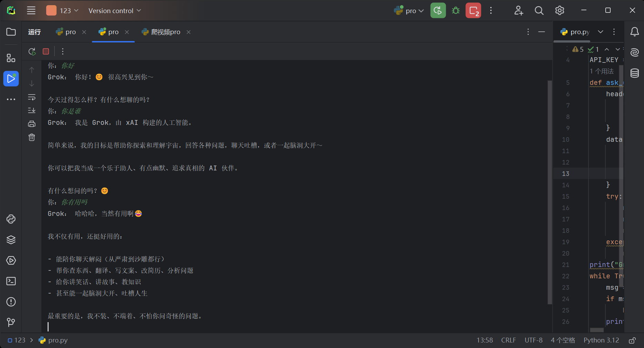The height and width of the screenshot is (348, 644).
Task: Hide the Run tool window
Action: 542,32
